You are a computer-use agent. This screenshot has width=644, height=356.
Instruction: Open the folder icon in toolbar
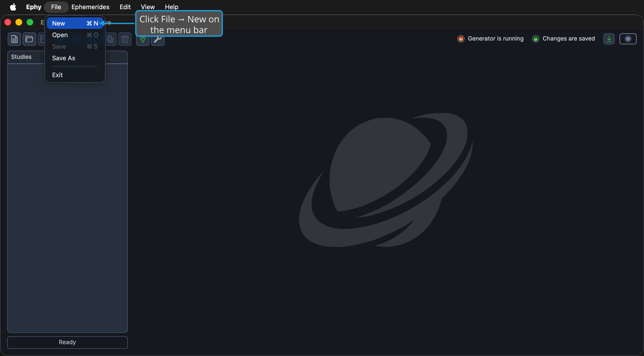[29, 39]
